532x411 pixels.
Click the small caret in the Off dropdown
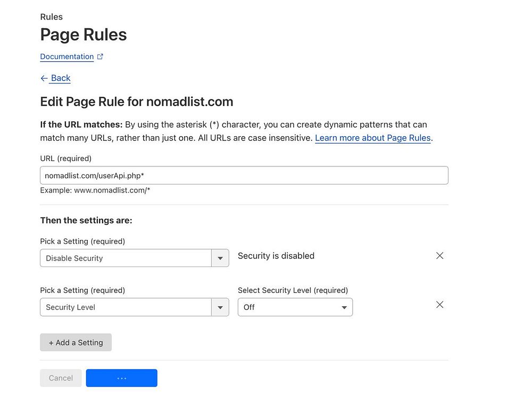pos(344,307)
